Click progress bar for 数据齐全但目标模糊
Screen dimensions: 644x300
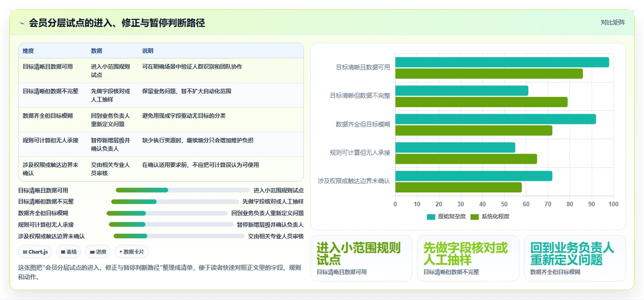167,213
